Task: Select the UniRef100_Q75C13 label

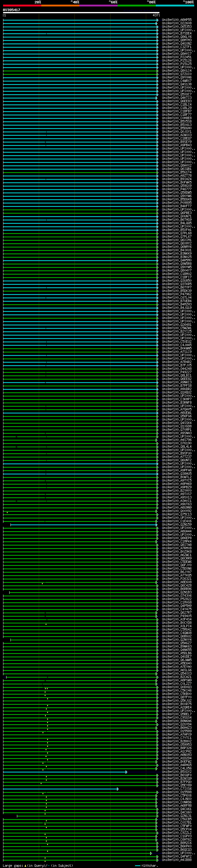Action: (177, 515)
